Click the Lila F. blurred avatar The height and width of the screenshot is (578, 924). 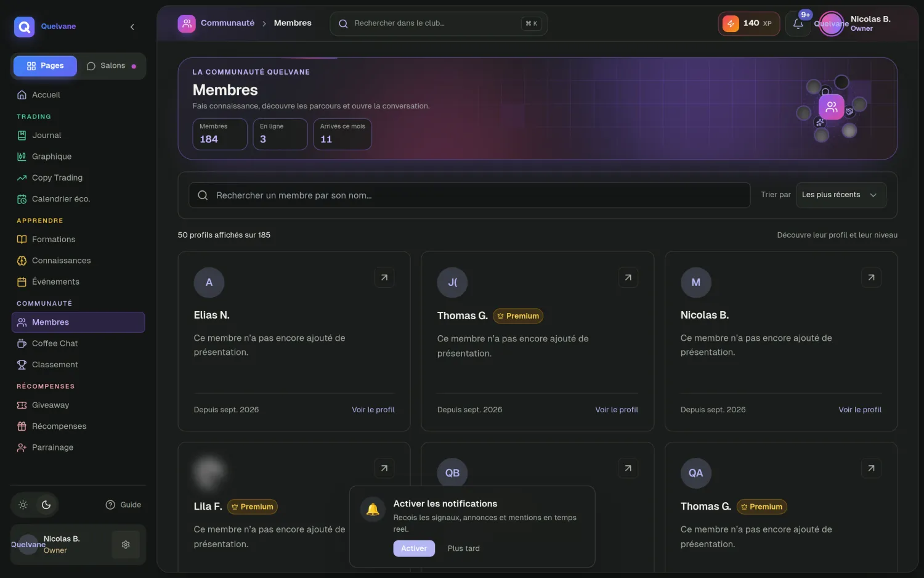209,473
